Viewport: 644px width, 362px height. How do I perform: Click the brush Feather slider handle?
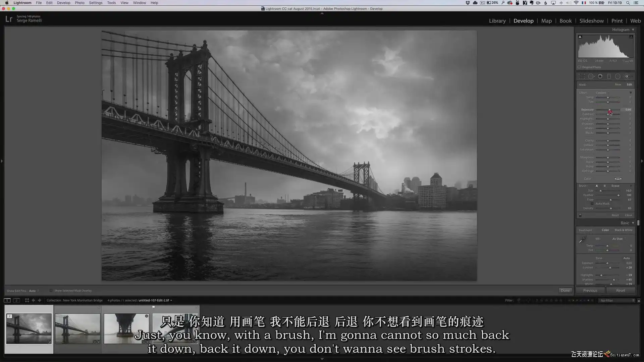(x=619, y=195)
